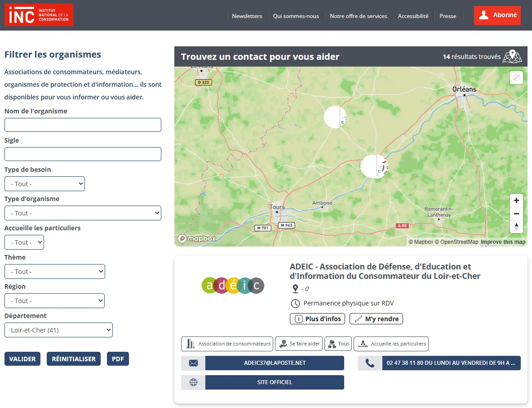This screenshot has height=408, width=532.
Task: Click the envelope email icon
Action: (193, 363)
